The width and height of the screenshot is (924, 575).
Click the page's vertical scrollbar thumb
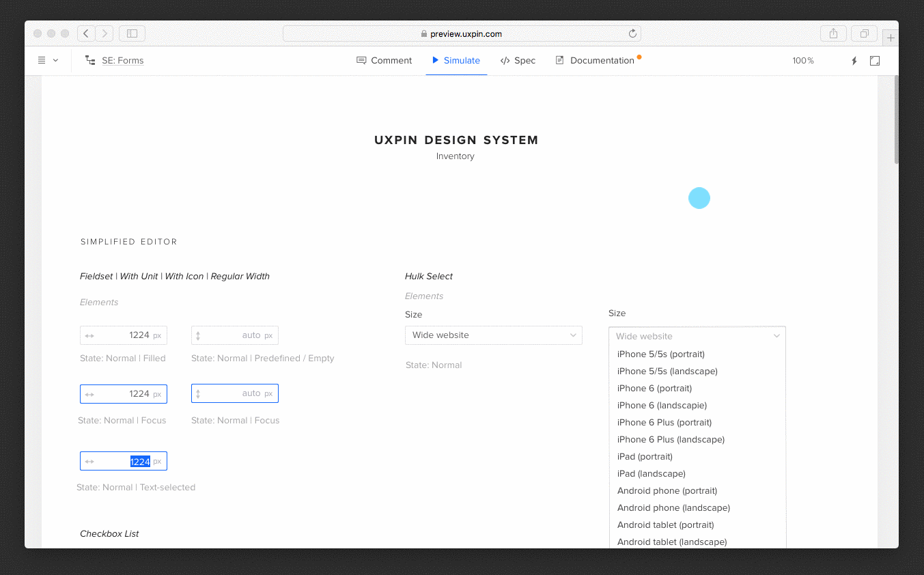[x=896, y=120]
